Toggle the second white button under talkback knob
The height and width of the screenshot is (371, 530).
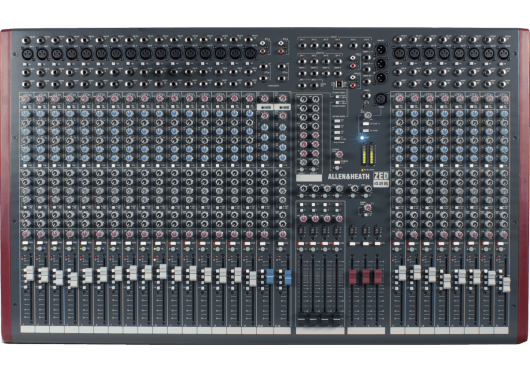[366, 130]
